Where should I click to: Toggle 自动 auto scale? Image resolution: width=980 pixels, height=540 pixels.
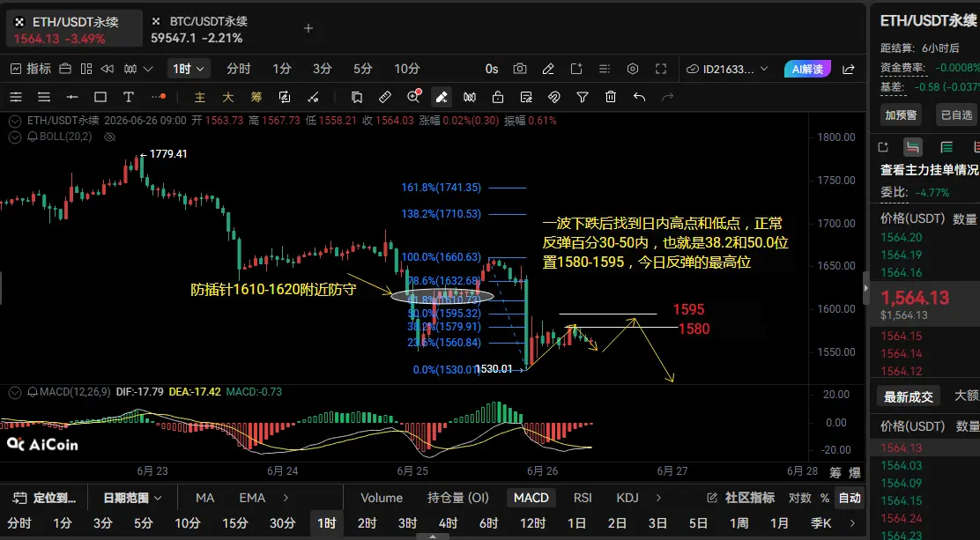(850, 498)
